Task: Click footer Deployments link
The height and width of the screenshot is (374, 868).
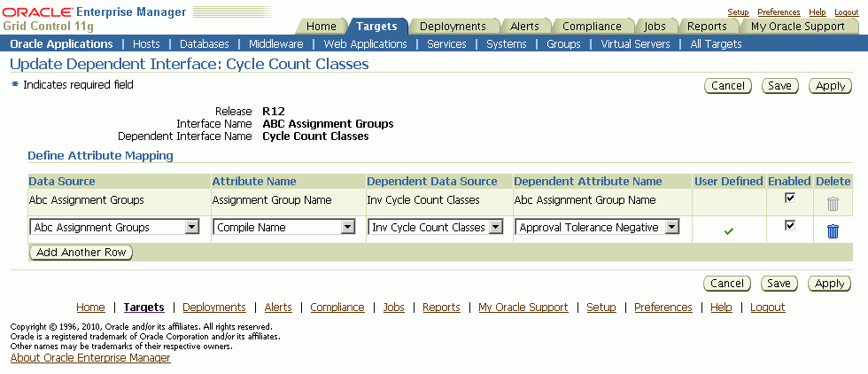Action: point(214,307)
